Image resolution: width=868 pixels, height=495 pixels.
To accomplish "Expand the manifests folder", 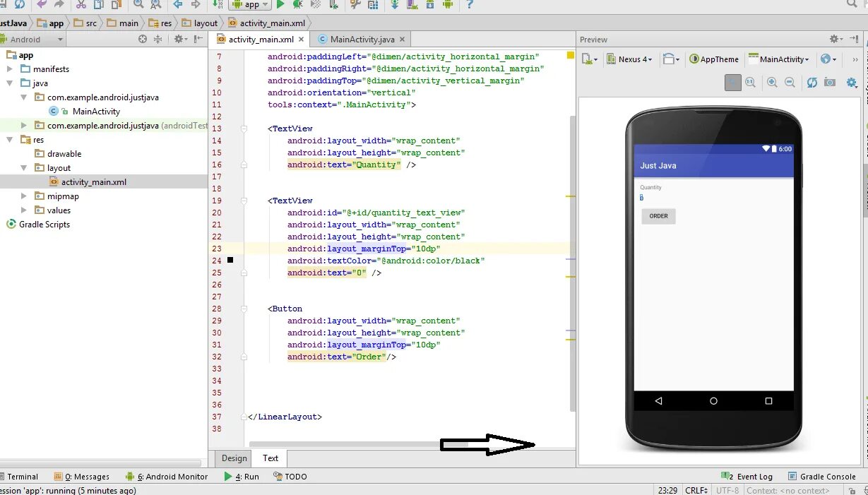I will click(x=9, y=69).
